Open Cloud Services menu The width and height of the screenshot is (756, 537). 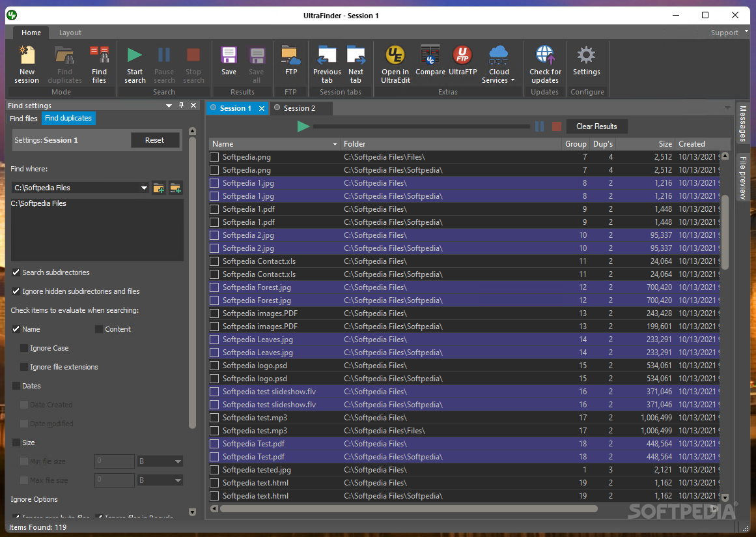click(499, 65)
